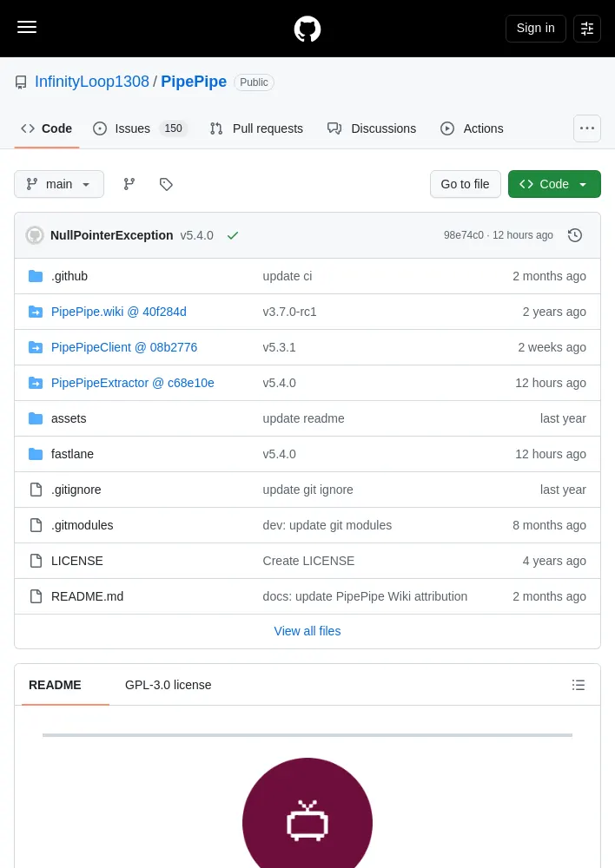This screenshot has height=868, width=615.
Task: Switch to the Pull requests tab
Action: 256,128
